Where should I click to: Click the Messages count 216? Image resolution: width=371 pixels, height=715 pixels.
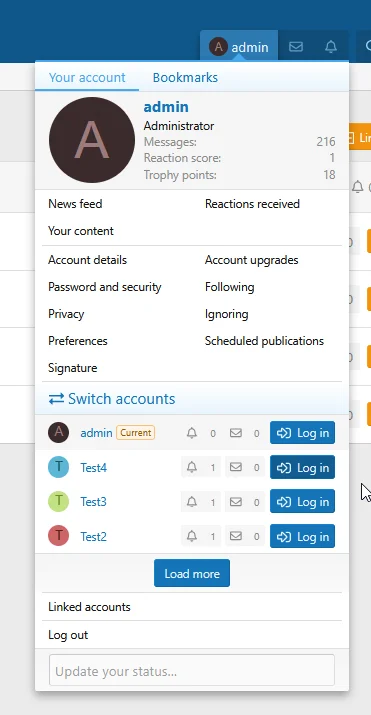[326, 142]
